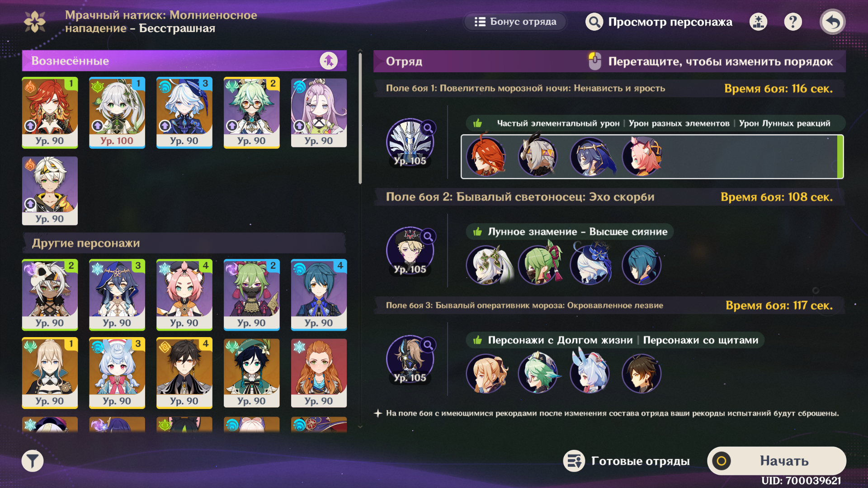Select the level 100 Nahida character card
This screenshot has width=868, height=488.
coord(117,113)
